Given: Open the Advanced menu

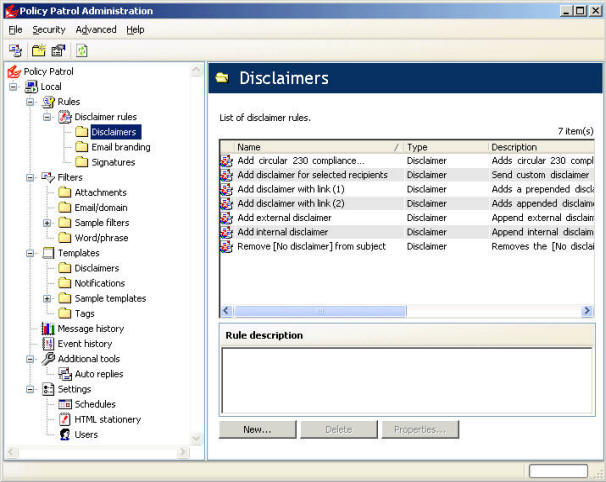Looking at the screenshot, I should (96, 30).
